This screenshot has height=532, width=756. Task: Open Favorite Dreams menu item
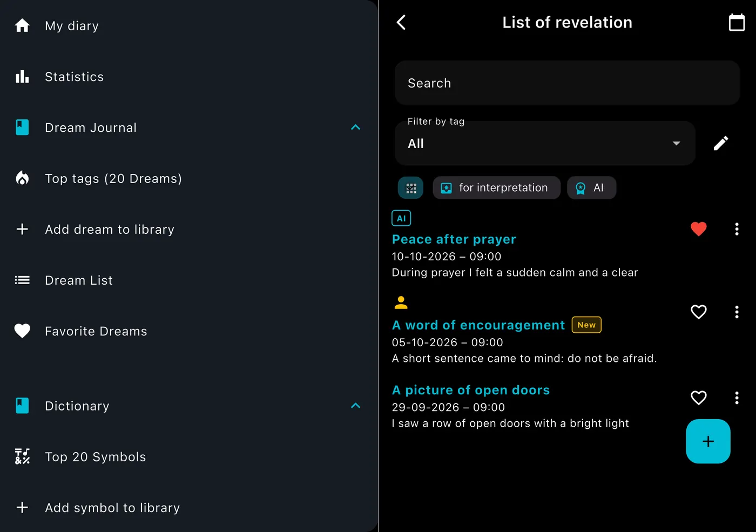(x=189, y=331)
